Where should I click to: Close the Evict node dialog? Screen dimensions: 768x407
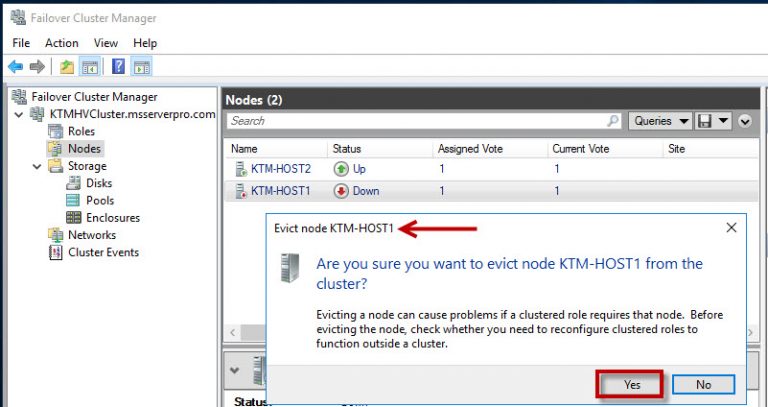coord(731,228)
